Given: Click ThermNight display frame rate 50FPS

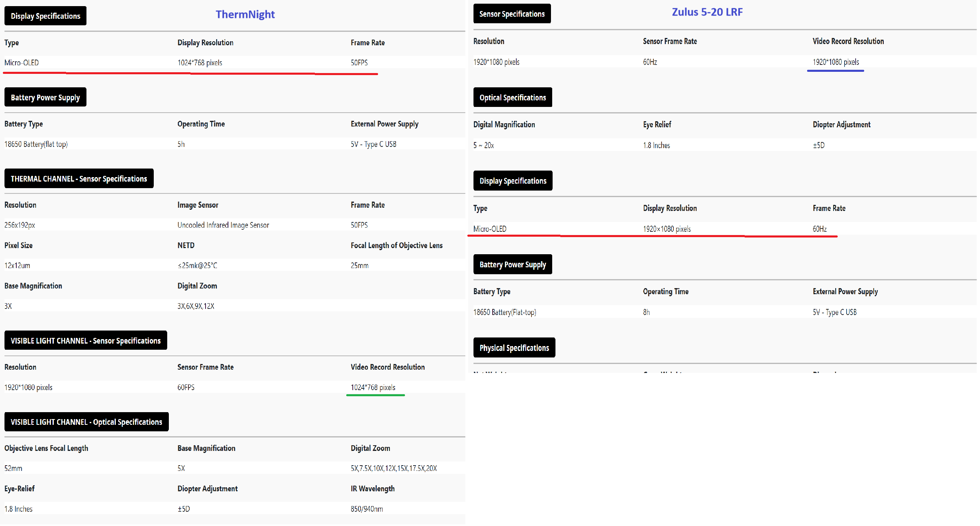Looking at the screenshot, I should coord(359,62).
